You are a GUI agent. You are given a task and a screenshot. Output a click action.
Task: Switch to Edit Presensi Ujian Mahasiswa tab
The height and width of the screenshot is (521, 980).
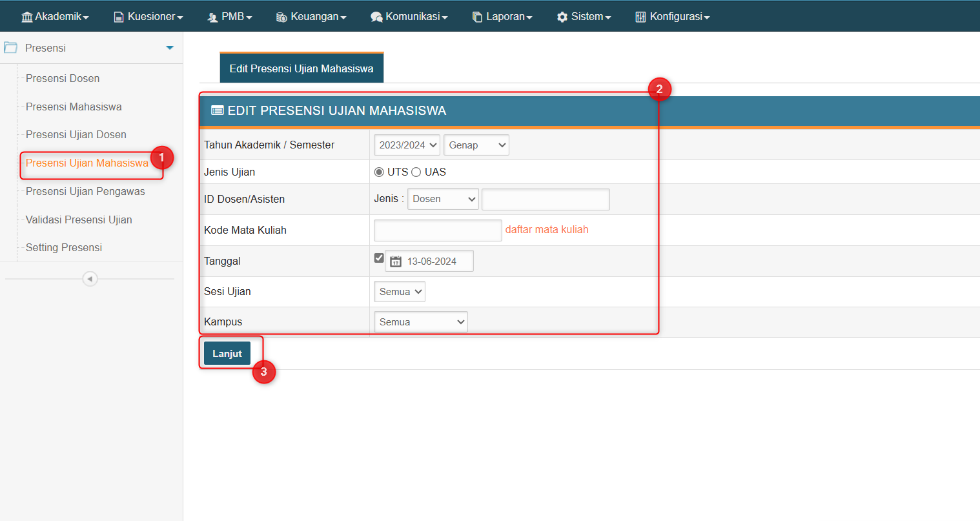301,68
